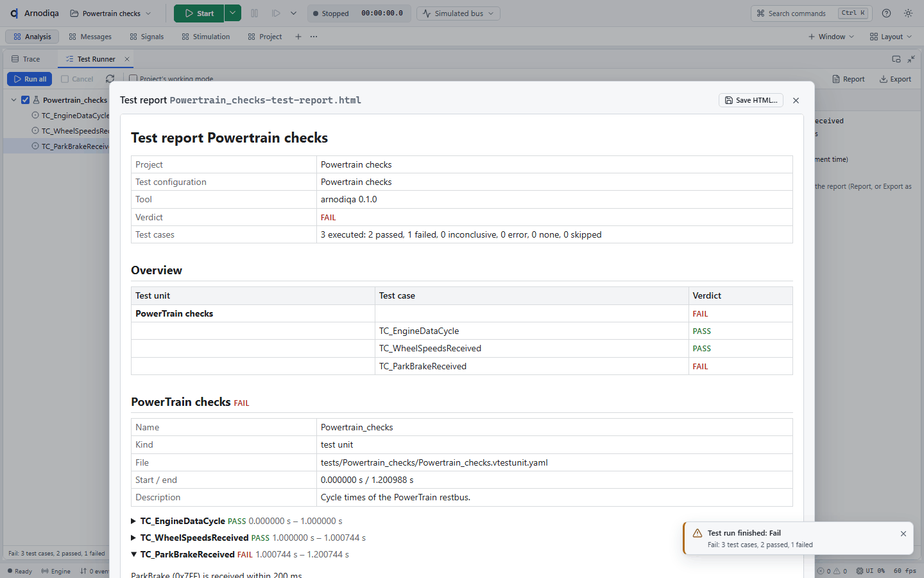Click the pause simulation icon

255,13
